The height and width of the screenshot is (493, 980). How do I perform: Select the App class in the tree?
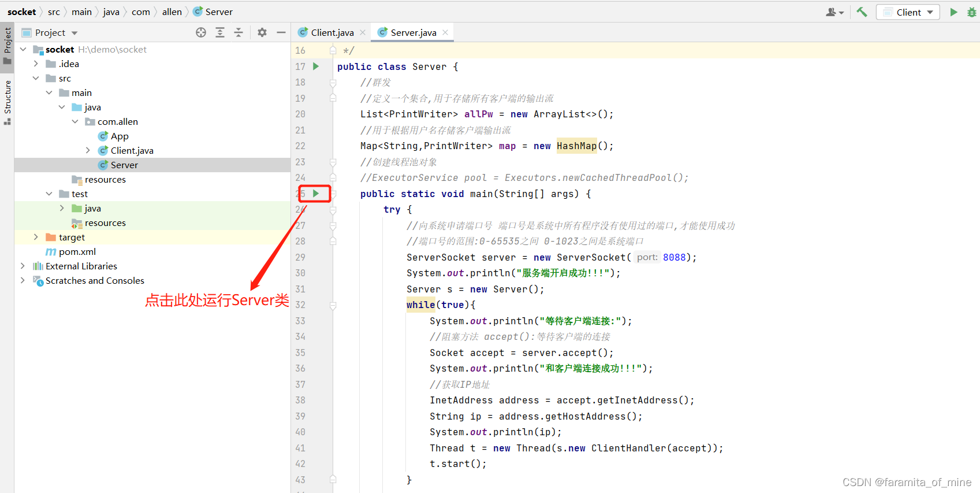(120, 136)
